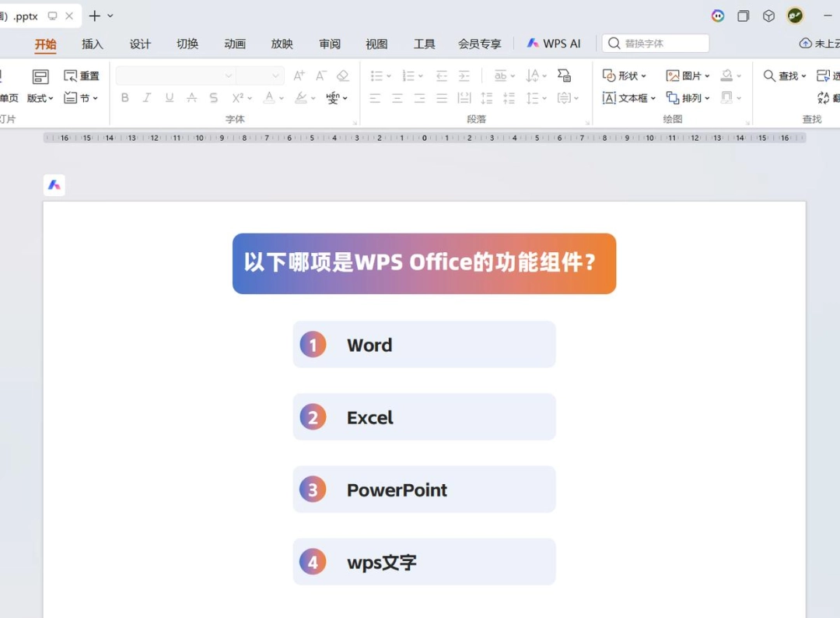Switch to the 设计 Design tab
The height and width of the screenshot is (618, 840).
[x=140, y=44]
